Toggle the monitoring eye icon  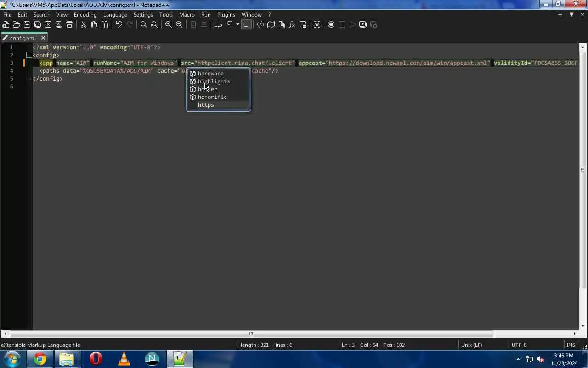317,24
